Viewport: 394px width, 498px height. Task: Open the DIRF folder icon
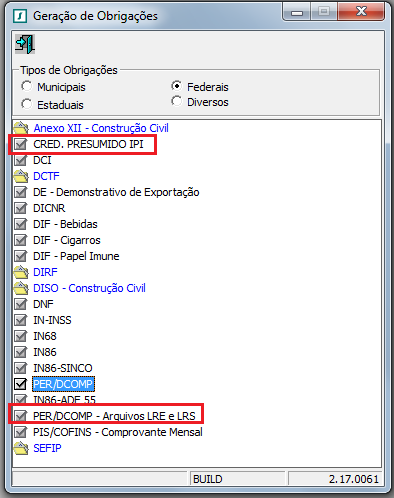pos(21,272)
